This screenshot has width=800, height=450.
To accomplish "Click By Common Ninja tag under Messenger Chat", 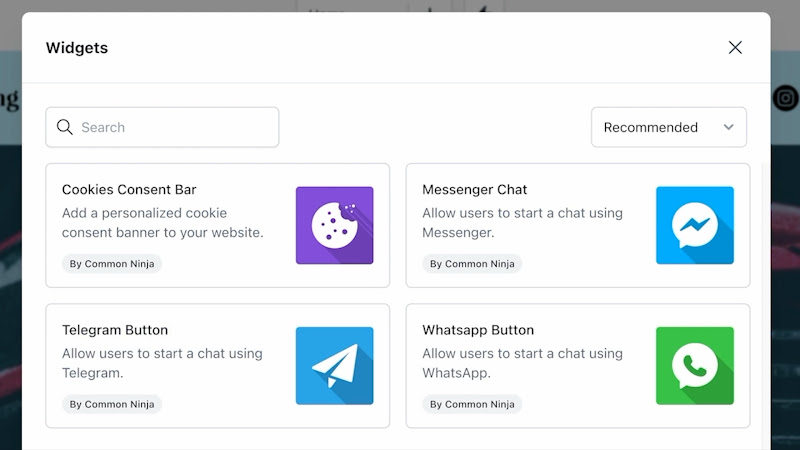I will pos(472,264).
